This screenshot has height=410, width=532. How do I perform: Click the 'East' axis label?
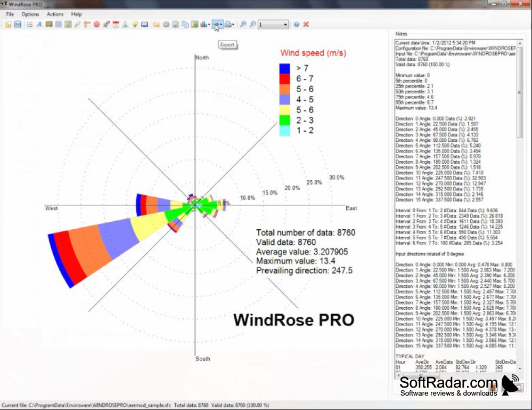pyautogui.click(x=351, y=208)
